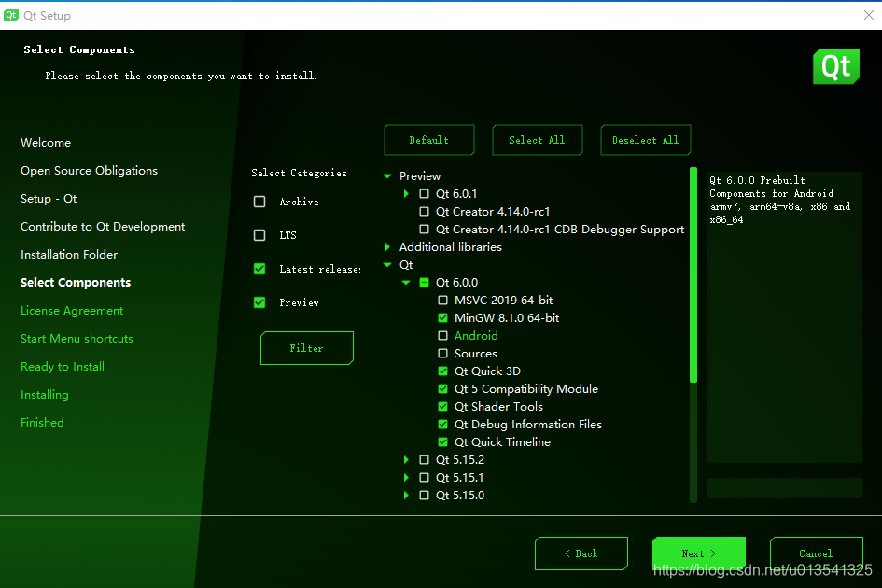Select the Qt Quick 3D row label
882x588 pixels.
tap(488, 371)
